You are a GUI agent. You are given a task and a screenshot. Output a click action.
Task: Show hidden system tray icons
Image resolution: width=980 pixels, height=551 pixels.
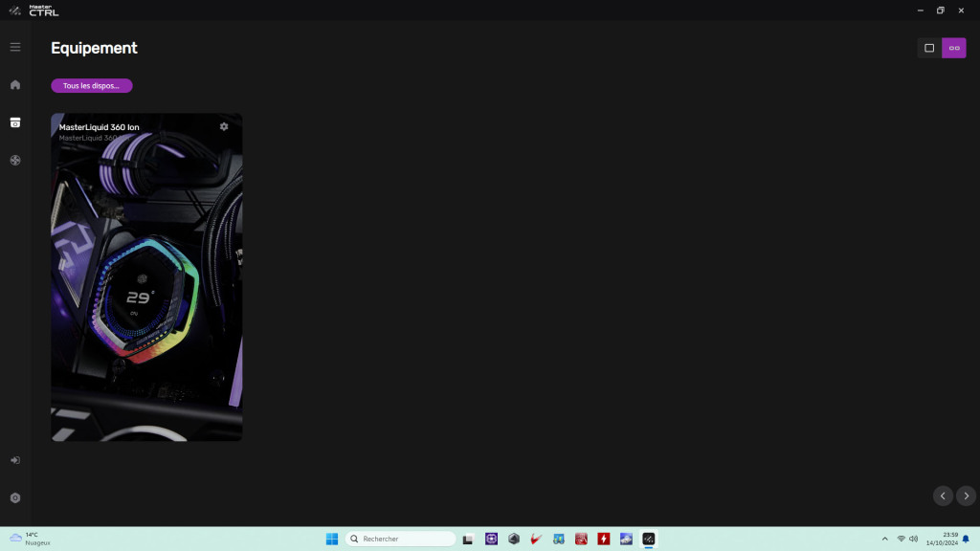[885, 540]
